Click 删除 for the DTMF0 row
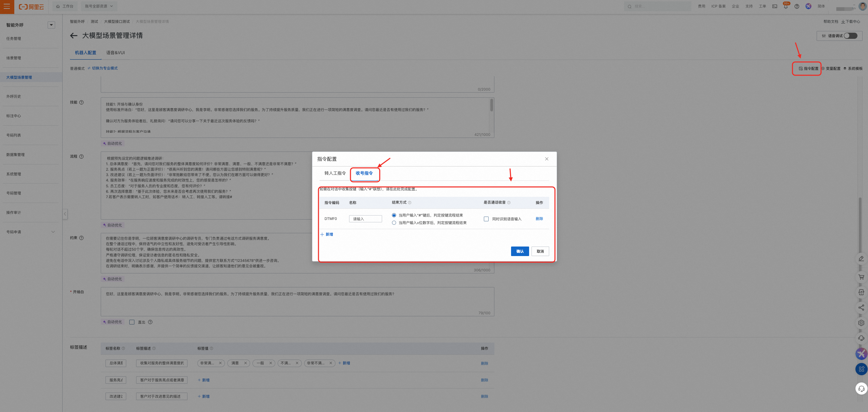868x412 pixels. click(539, 219)
